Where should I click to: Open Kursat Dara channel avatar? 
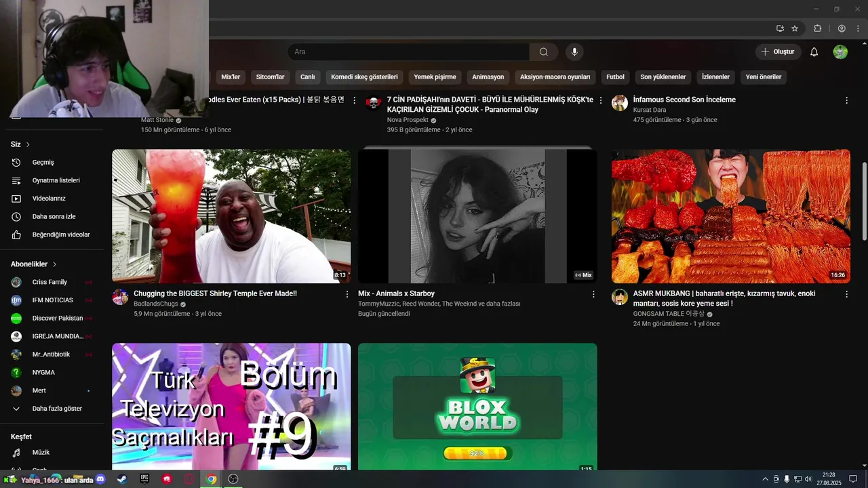point(620,103)
